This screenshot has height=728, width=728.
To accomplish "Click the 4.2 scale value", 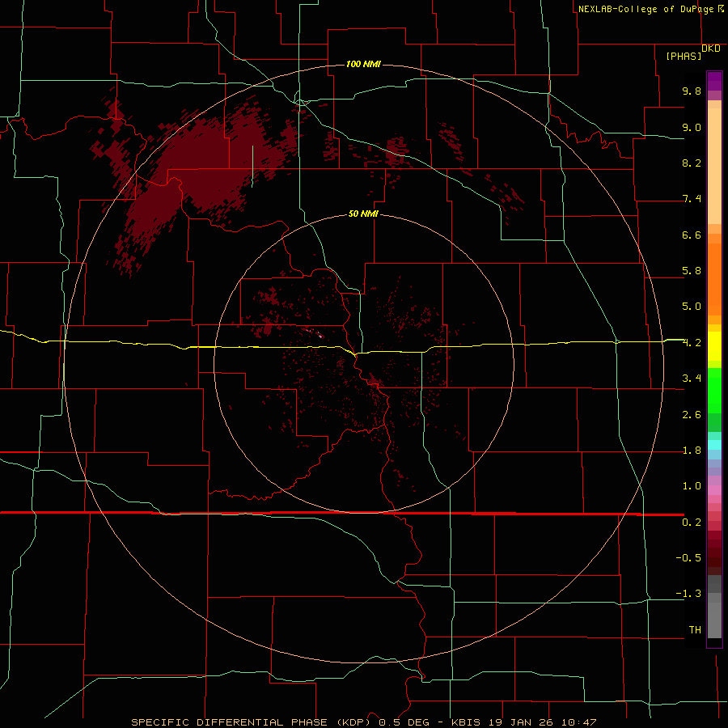I will click(692, 343).
